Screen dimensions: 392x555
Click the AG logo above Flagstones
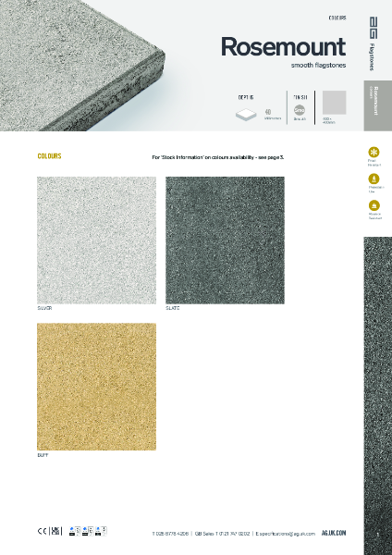374,27
